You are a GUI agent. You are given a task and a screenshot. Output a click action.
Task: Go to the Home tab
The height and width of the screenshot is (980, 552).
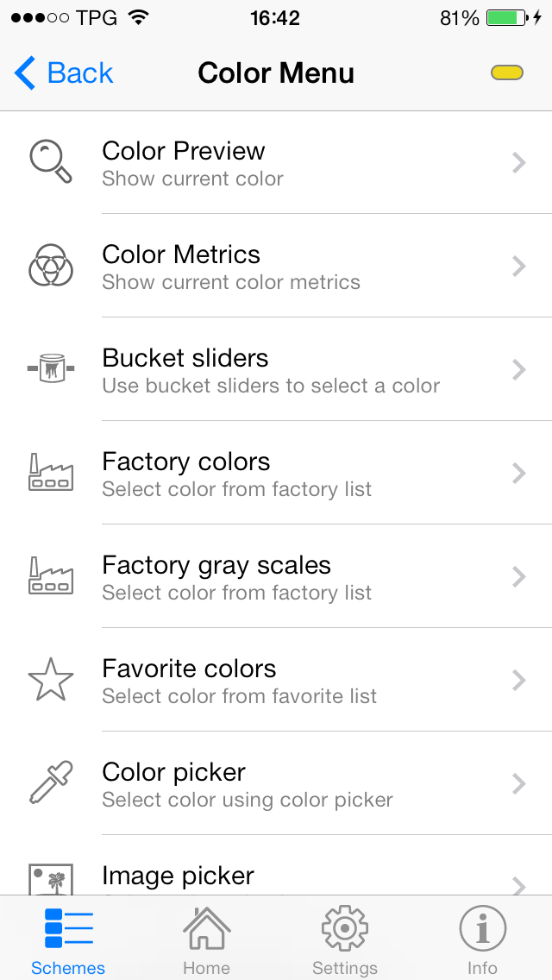click(x=206, y=940)
